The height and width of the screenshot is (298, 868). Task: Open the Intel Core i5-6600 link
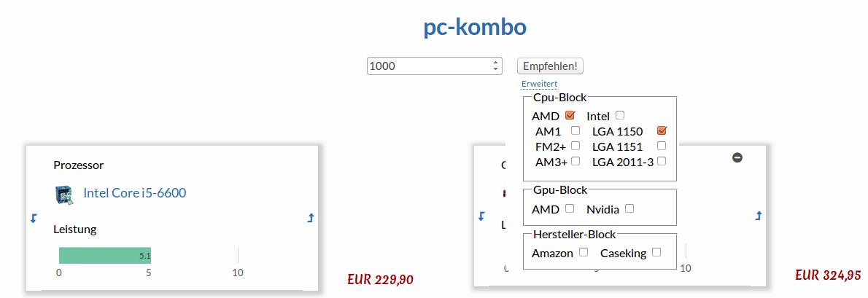point(134,193)
